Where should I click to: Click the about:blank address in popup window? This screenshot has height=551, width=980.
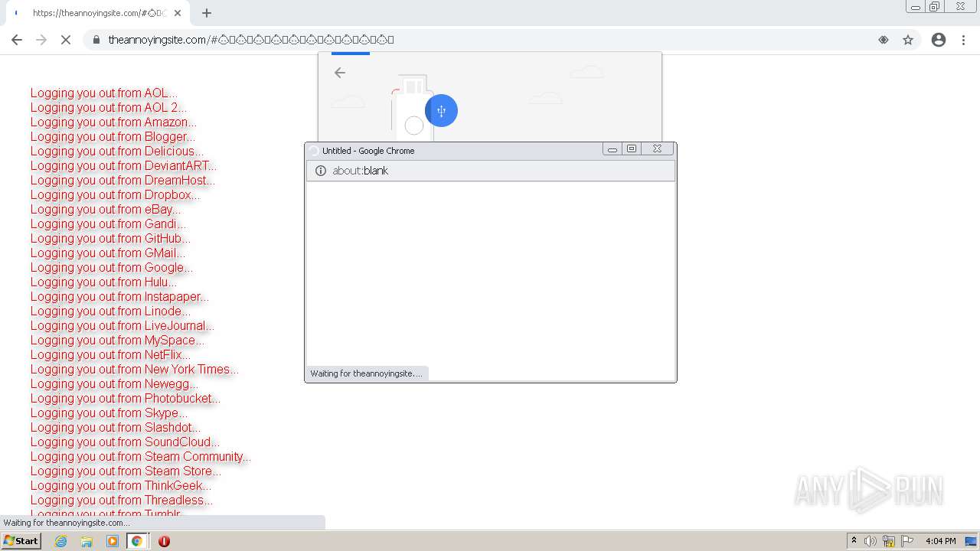click(x=361, y=171)
